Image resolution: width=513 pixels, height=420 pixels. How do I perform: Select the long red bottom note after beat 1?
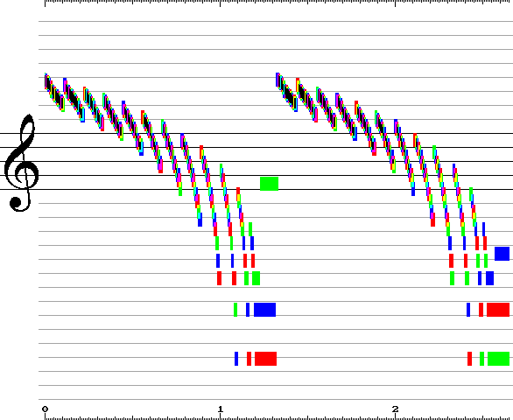[x=265, y=359]
